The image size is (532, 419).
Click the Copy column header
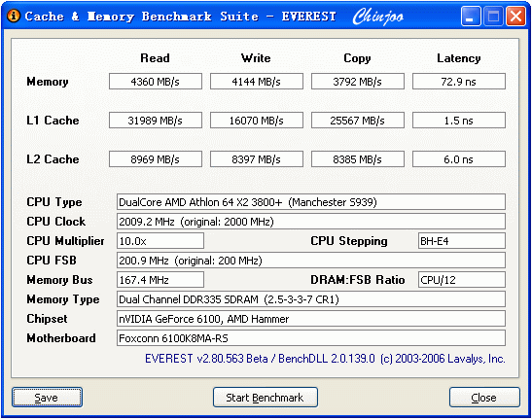[357, 58]
